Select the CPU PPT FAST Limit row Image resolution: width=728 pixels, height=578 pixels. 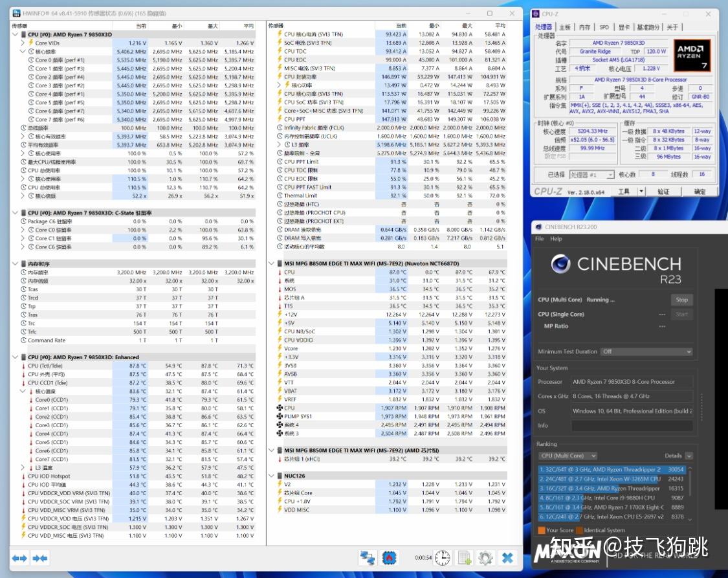coord(391,187)
